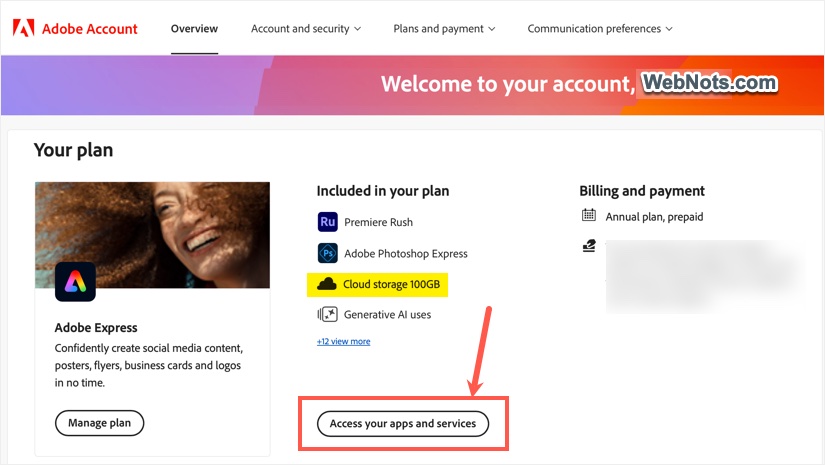Click the billing calendar icon
825x465 pixels.
pyautogui.click(x=589, y=215)
